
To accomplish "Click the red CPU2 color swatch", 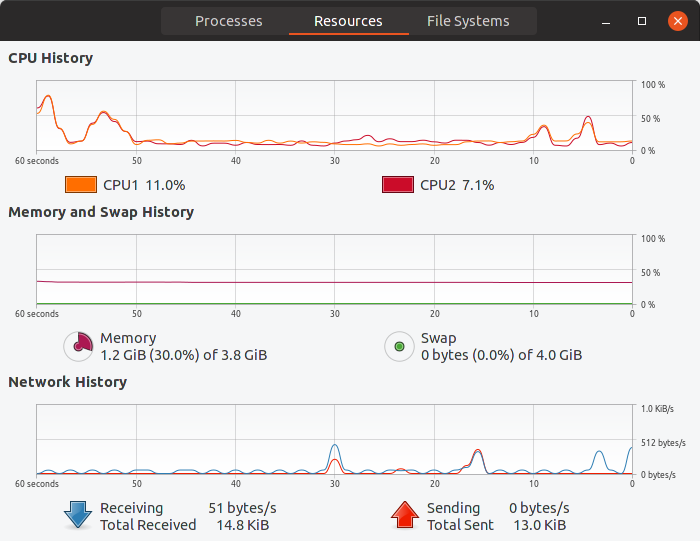I will [x=397, y=185].
